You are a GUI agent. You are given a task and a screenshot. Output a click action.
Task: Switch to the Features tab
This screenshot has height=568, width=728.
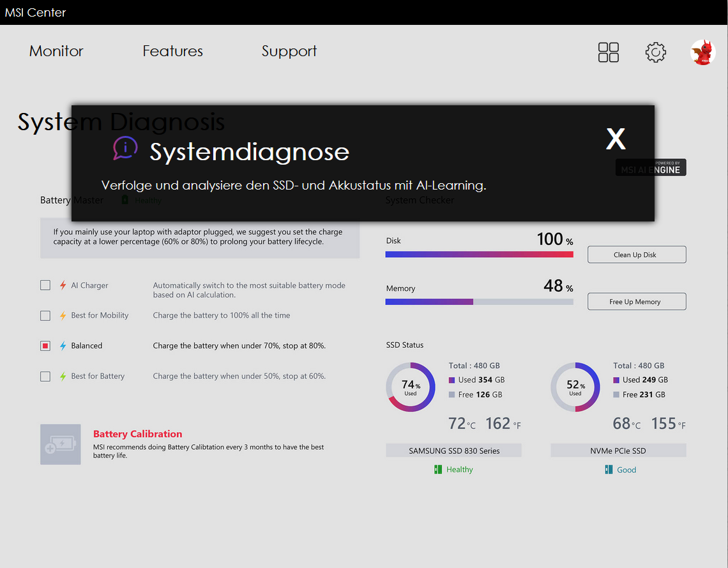pos(172,50)
